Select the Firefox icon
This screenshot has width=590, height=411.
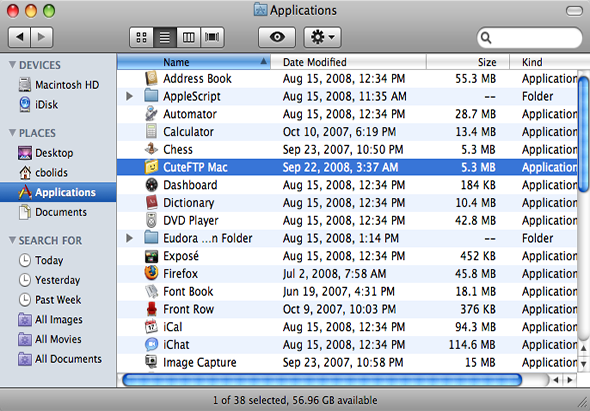[x=151, y=273]
